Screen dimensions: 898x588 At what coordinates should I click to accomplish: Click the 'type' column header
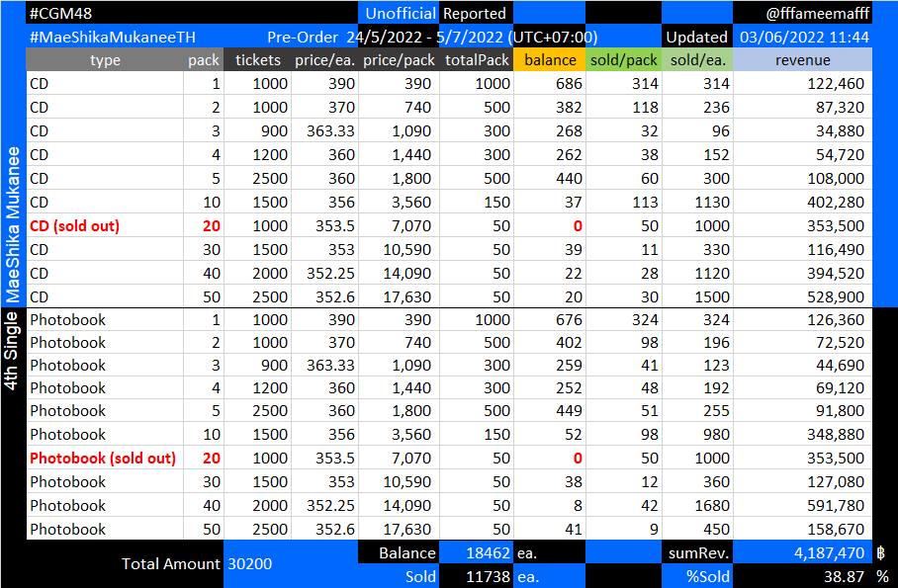(105, 59)
